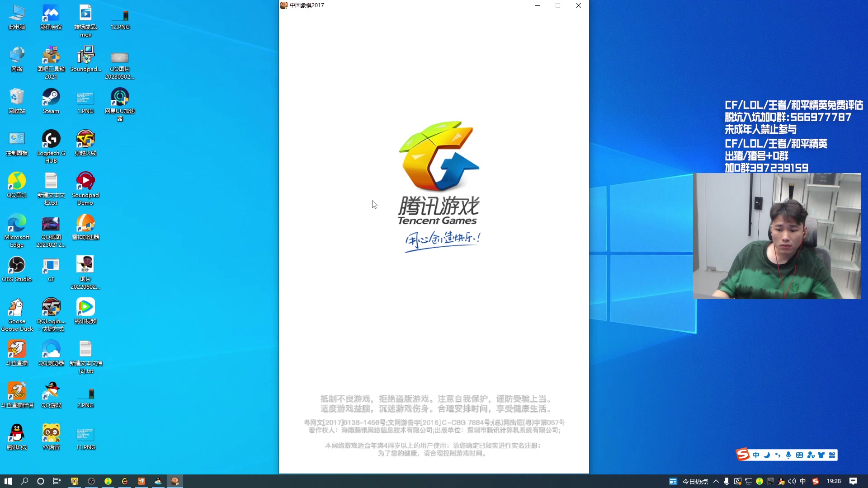Image resolution: width=868 pixels, height=488 pixels.
Task: Select the QQ截图20230212 image file
Action: pos(51,231)
